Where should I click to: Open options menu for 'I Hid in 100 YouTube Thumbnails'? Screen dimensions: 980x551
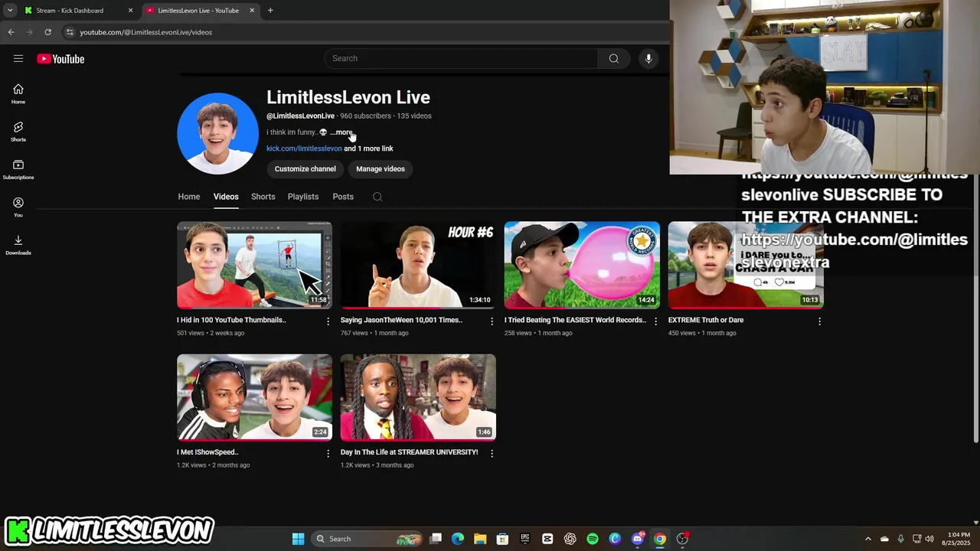(x=328, y=321)
